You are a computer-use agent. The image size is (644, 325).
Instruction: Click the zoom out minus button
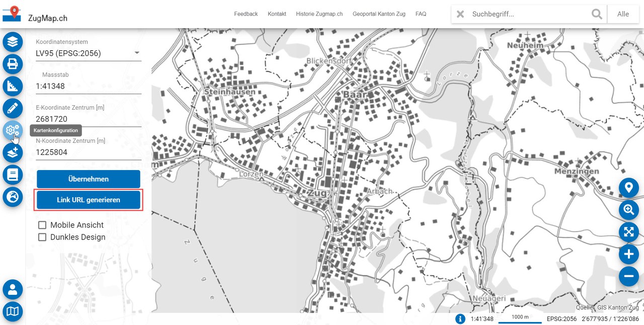[628, 277]
